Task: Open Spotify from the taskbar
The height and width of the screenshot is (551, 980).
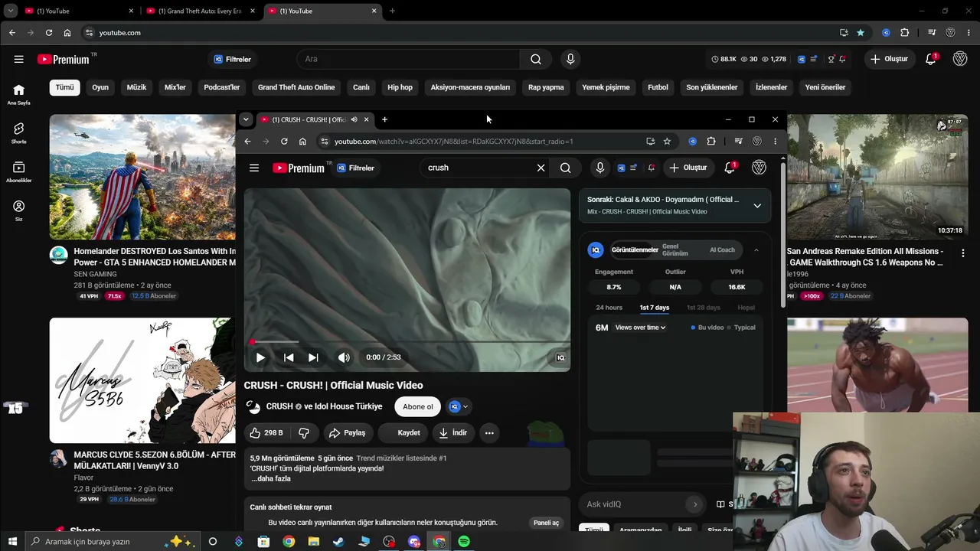Action: [x=464, y=542]
